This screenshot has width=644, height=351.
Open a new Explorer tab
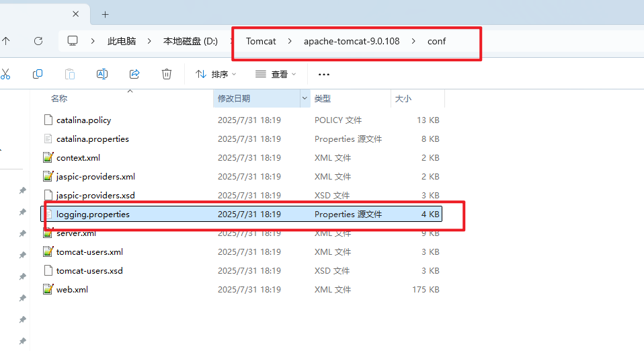tap(105, 14)
